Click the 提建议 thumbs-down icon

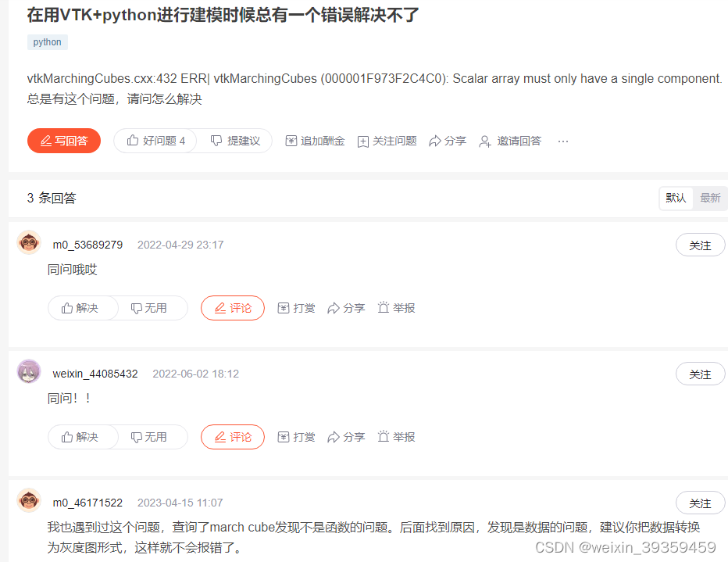[216, 140]
